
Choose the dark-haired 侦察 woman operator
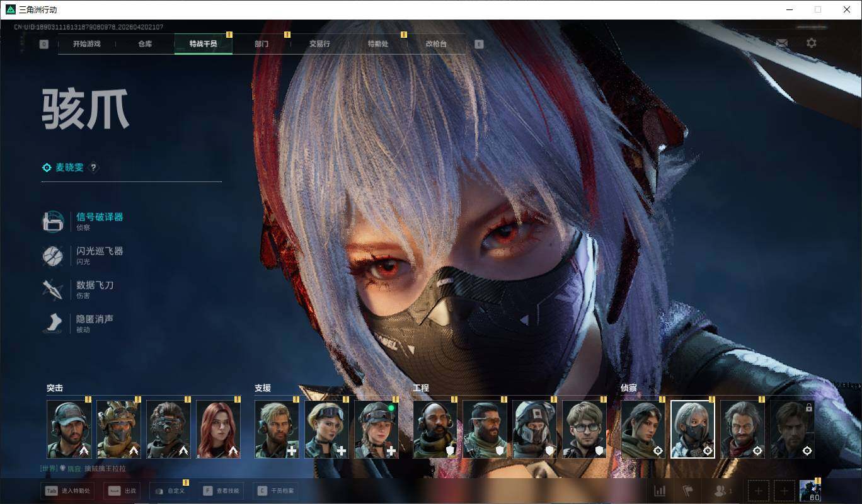643,429
